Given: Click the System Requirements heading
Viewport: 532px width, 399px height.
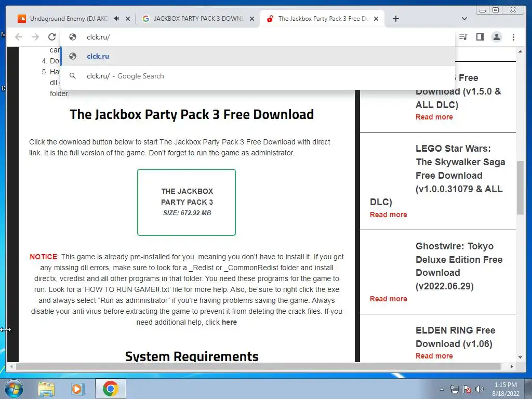Looking at the screenshot, I should (192, 356).
